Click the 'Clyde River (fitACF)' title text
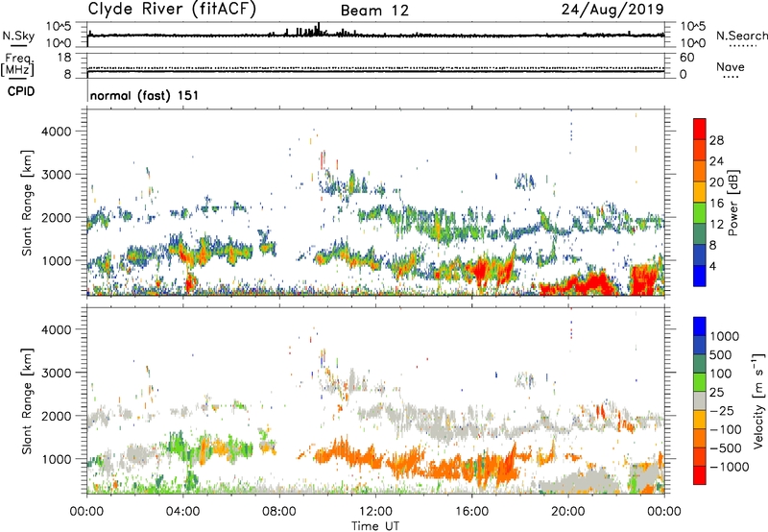The image size is (768, 532). pyautogui.click(x=172, y=9)
